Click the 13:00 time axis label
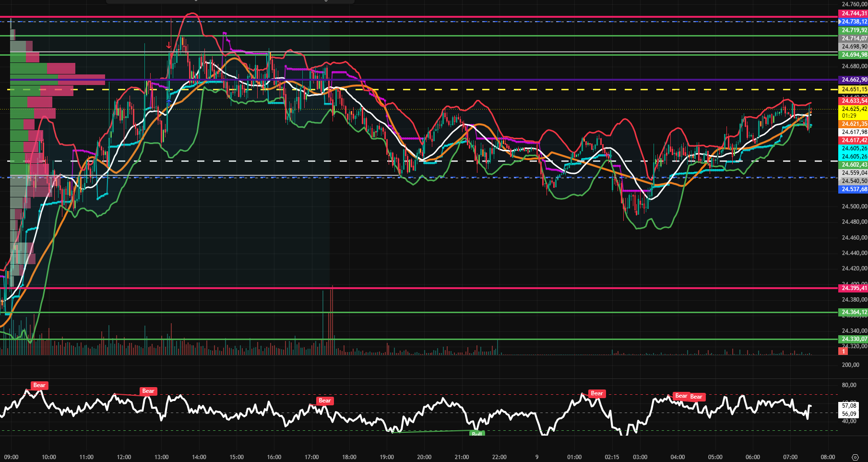 [x=162, y=457]
